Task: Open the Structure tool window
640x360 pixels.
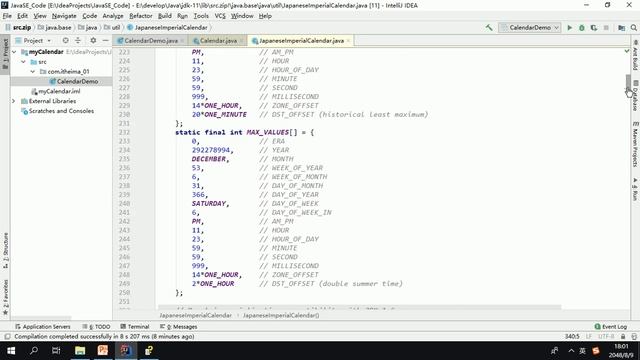Action: pyautogui.click(x=5, y=250)
